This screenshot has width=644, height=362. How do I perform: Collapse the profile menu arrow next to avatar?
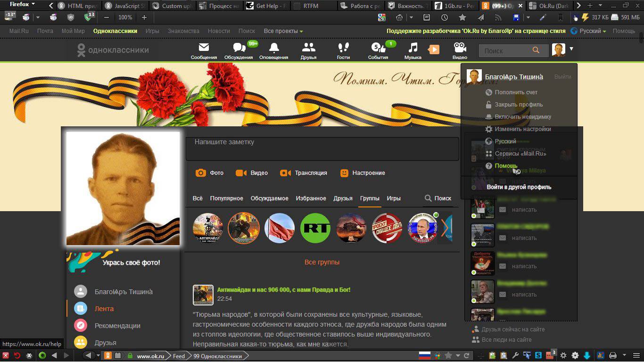point(571,49)
